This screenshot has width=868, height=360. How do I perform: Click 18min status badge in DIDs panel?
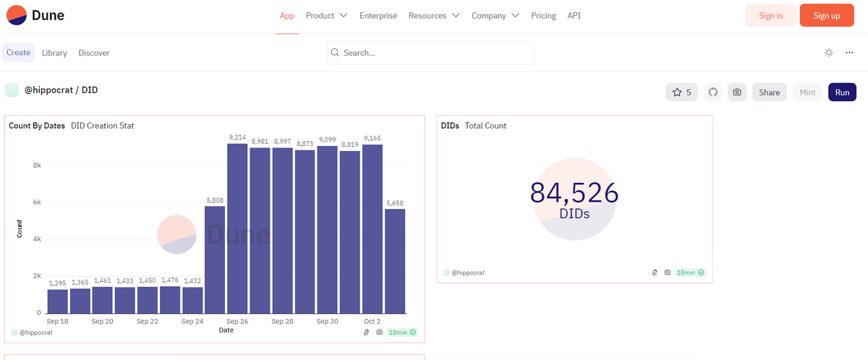[690, 273]
